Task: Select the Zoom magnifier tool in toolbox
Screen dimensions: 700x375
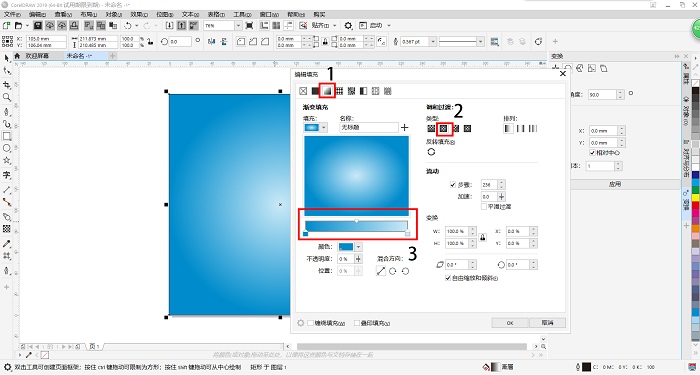Action: pos(7,97)
